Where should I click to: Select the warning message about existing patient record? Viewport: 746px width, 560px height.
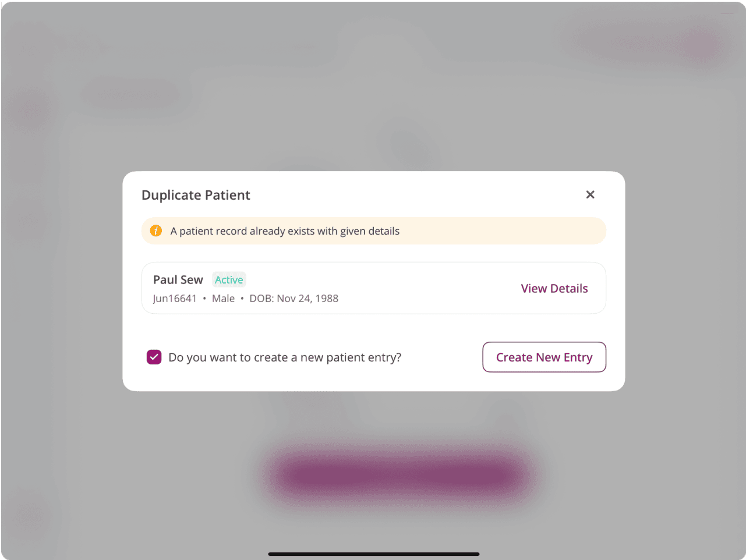click(284, 231)
